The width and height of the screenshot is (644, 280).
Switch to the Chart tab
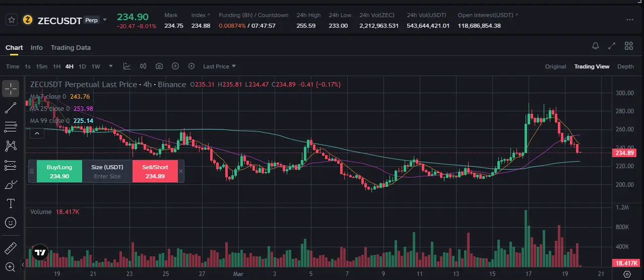[14, 47]
